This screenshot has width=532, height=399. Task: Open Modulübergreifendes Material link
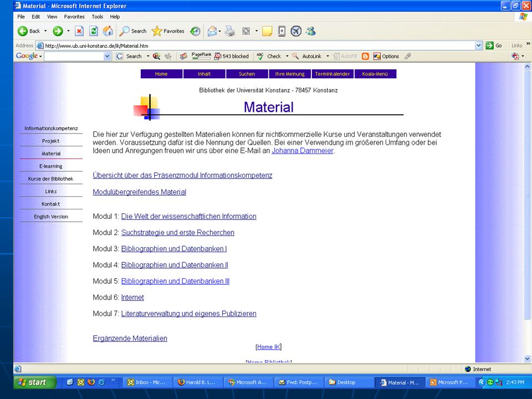140,192
